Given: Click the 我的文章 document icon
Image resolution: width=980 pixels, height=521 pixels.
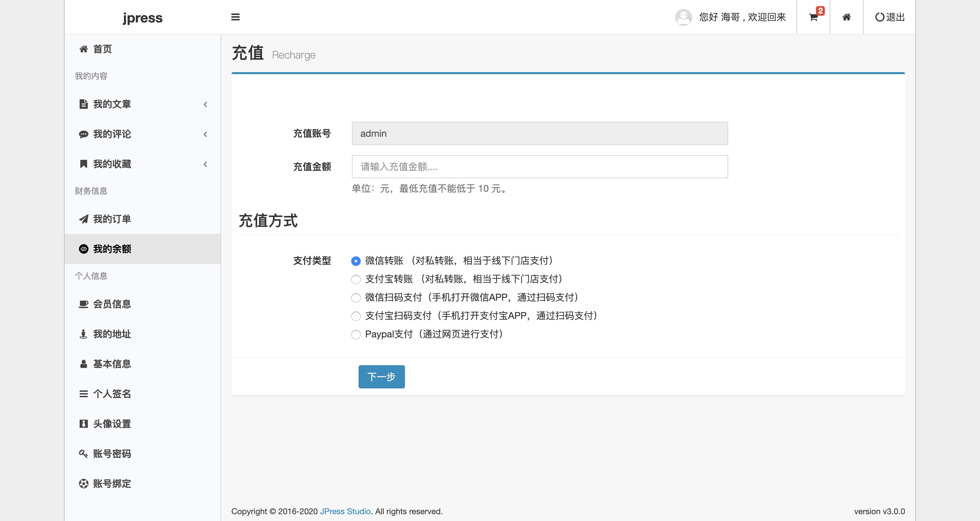Looking at the screenshot, I should tap(83, 104).
